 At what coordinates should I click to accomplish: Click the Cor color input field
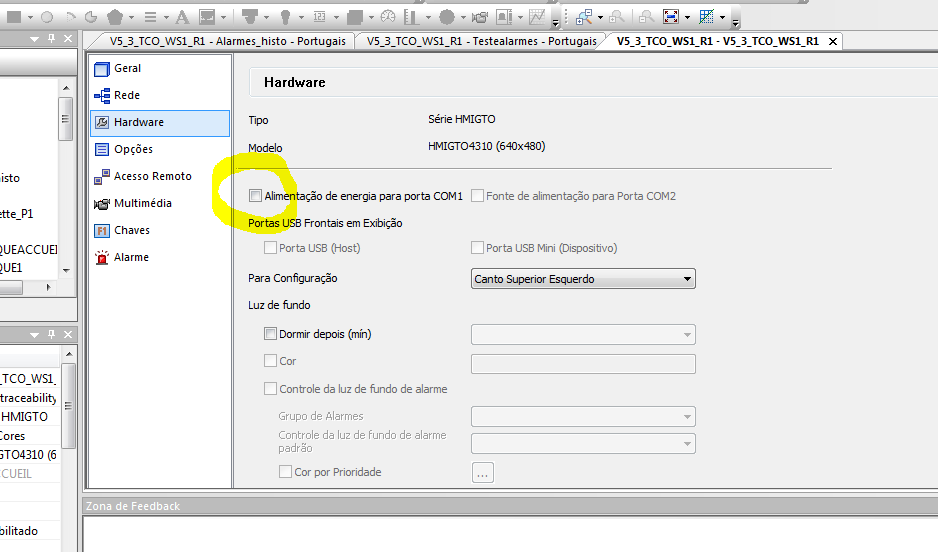582,362
